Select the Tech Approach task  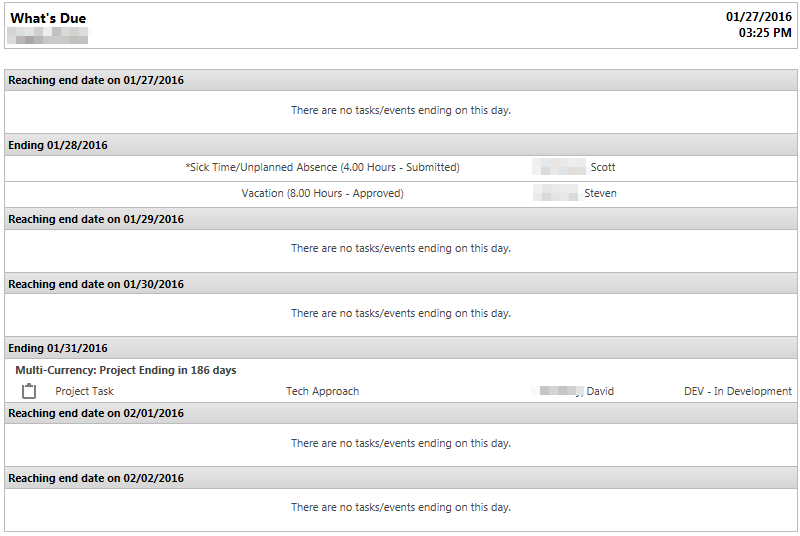(x=322, y=391)
